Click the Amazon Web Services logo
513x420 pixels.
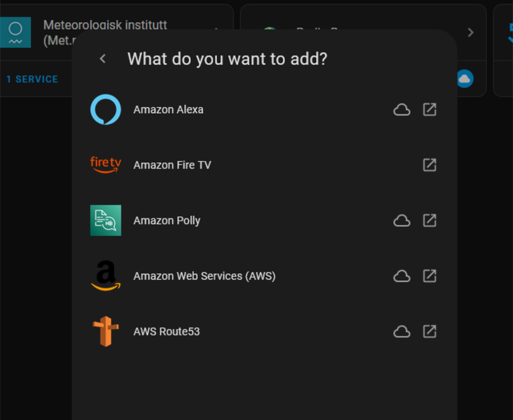pos(106,276)
